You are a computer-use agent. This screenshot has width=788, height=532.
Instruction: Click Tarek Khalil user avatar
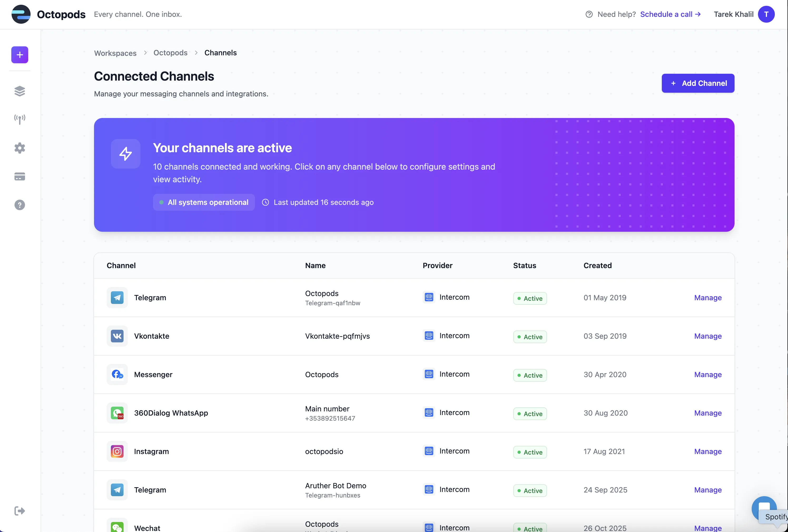click(x=766, y=14)
